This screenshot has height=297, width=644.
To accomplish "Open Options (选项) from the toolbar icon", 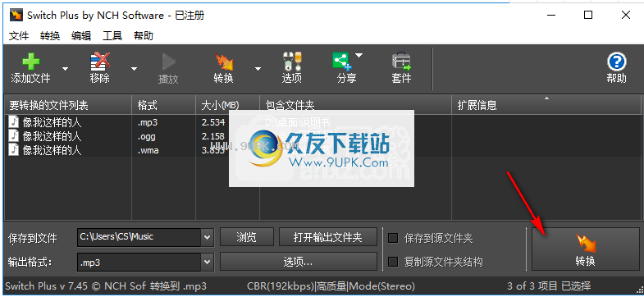I will pos(292,62).
